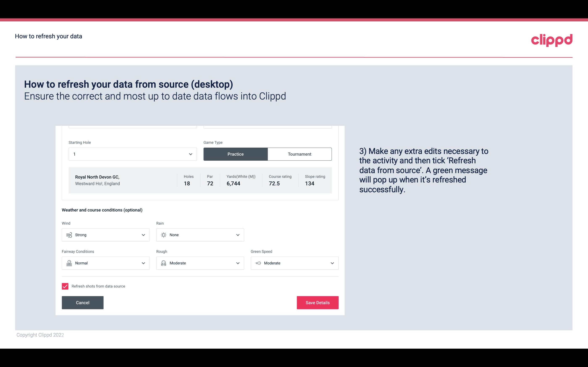Click the Practice game type toggle button
This screenshot has height=367, width=588.
point(235,154)
